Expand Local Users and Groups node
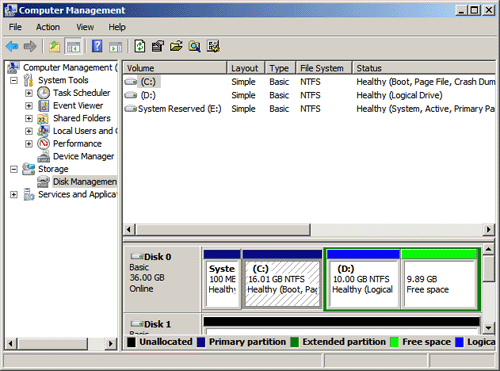The width and height of the screenshot is (500, 371). (29, 131)
